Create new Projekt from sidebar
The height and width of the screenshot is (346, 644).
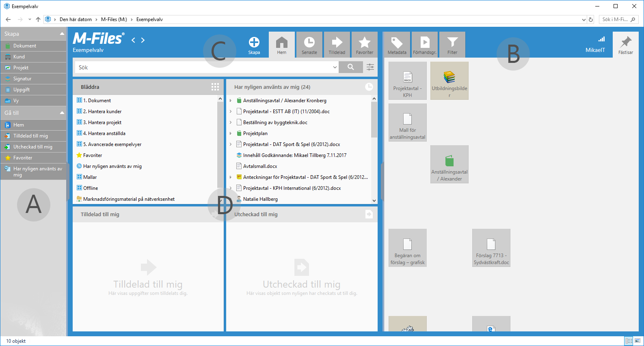click(x=33, y=68)
